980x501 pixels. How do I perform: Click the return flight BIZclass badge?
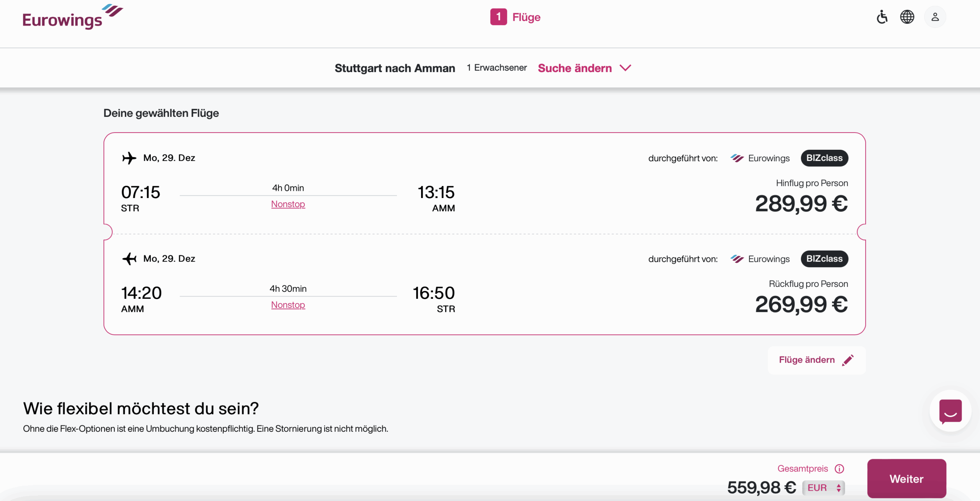pos(824,259)
